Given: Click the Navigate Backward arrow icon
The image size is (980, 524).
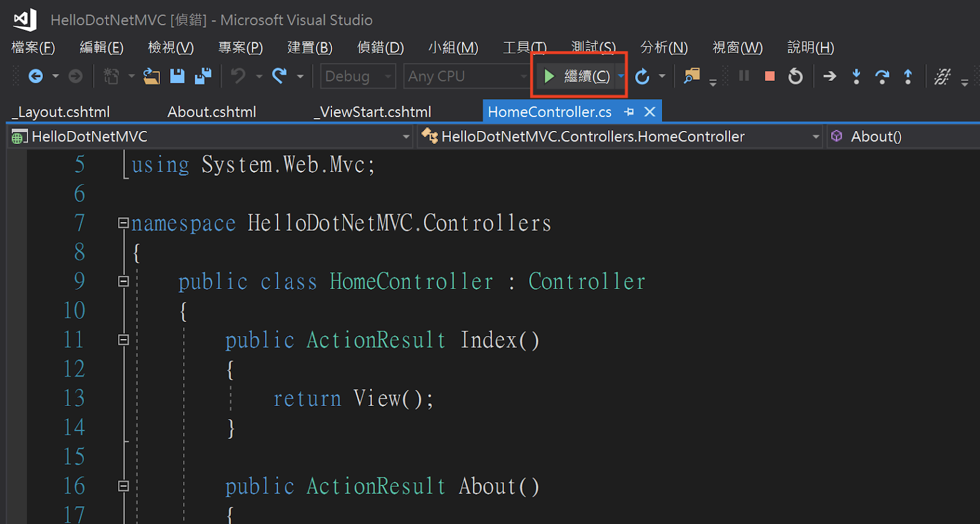Looking at the screenshot, I should [36, 76].
